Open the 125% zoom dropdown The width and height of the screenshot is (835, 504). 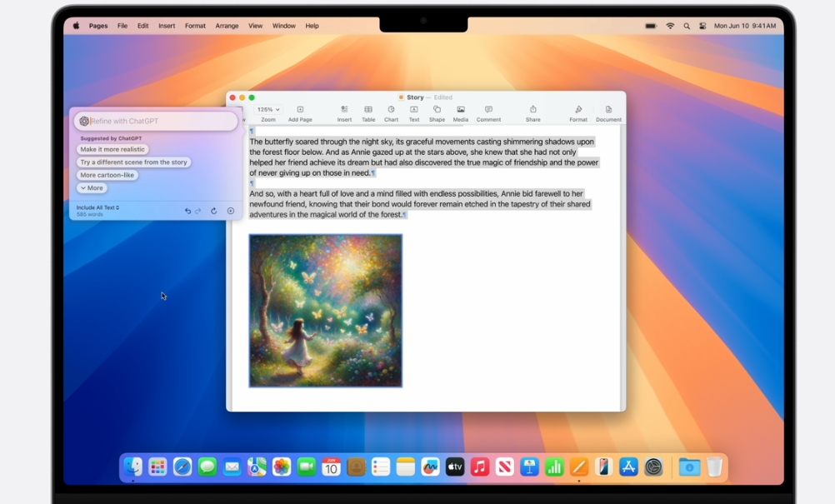(x=267, y=109)
